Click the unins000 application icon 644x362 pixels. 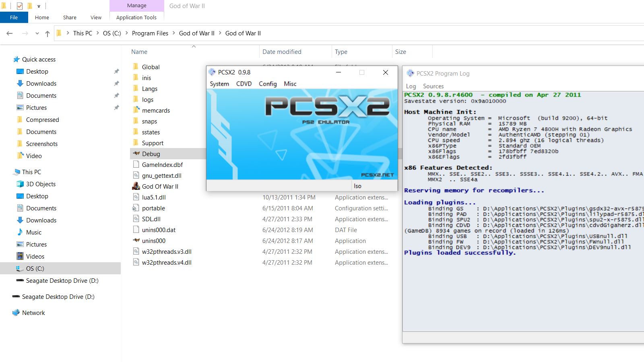(136, 241)
